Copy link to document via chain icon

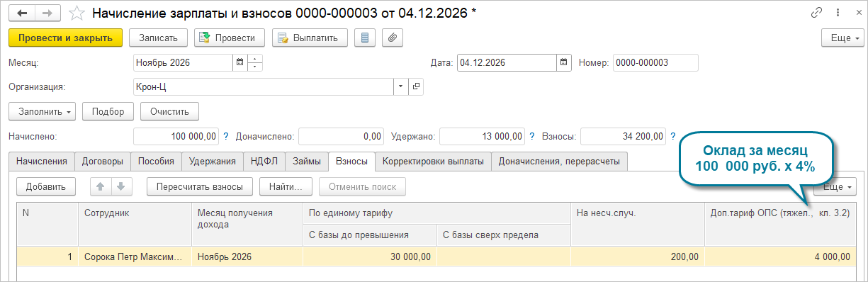[817, 13]
